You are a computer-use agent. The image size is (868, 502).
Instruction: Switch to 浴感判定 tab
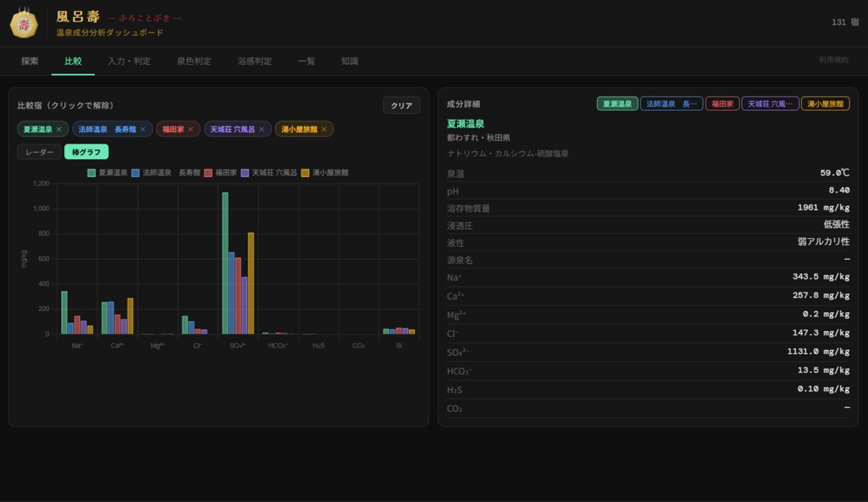[254, 61]
